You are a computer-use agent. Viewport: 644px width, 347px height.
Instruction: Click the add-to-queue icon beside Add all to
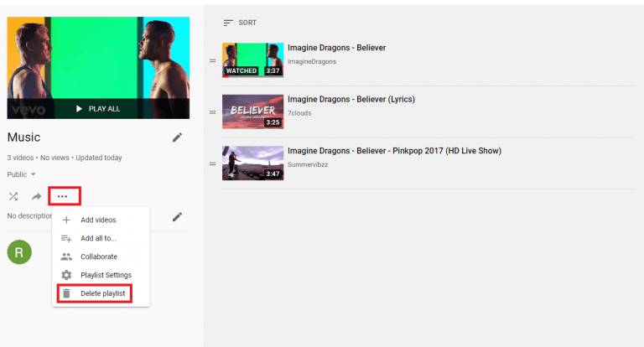coord(66,239)
